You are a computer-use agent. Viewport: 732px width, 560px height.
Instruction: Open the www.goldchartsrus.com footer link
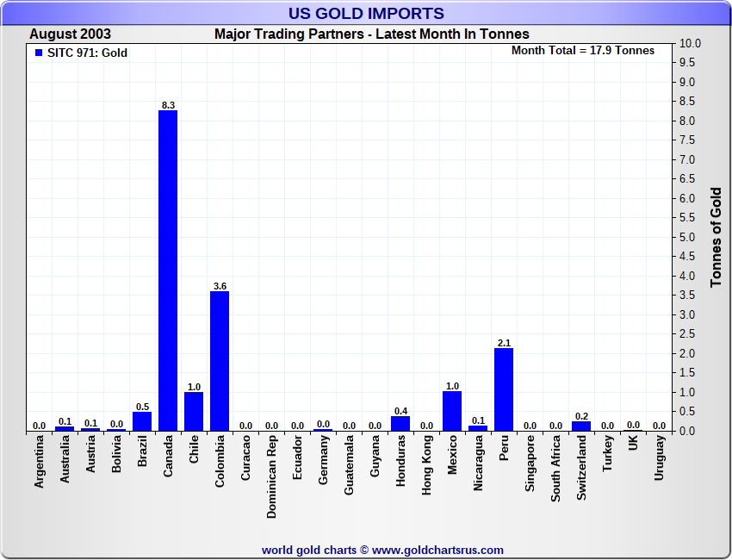point(437,550)
